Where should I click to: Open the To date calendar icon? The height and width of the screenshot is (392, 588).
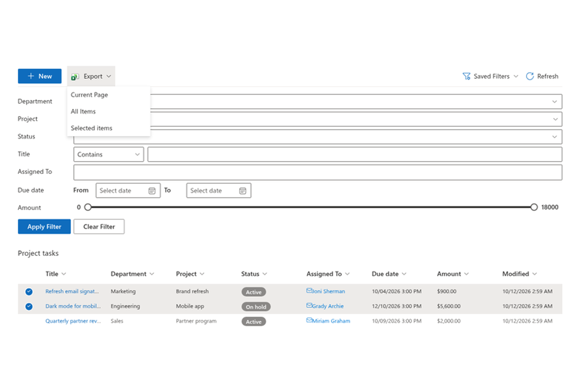(x=243, y=191)
